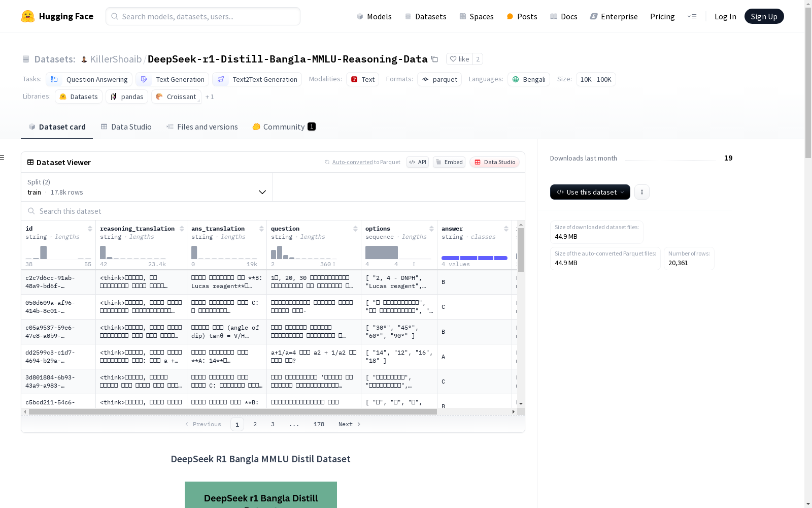Viewport: 812px width, 508px height.
Task: Click the answer classes distribution bar
Action: pos(475,258)
